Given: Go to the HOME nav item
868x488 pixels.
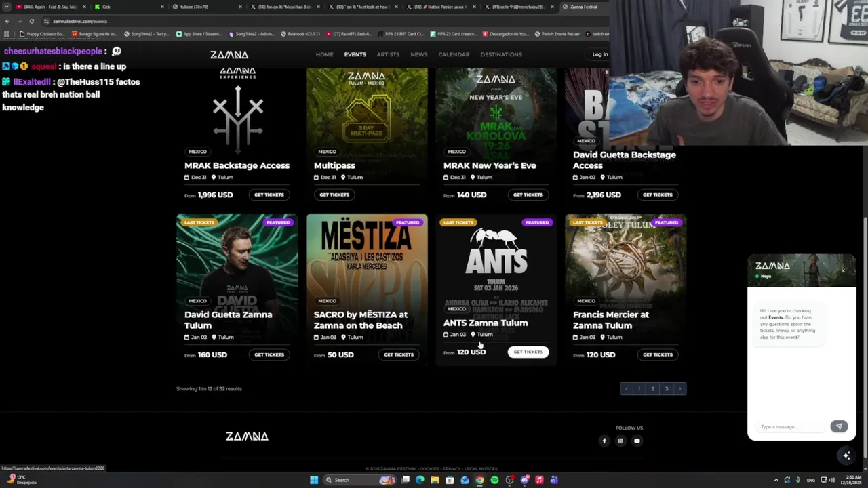Looking at the screenshot, I should (x=324, y=54).
